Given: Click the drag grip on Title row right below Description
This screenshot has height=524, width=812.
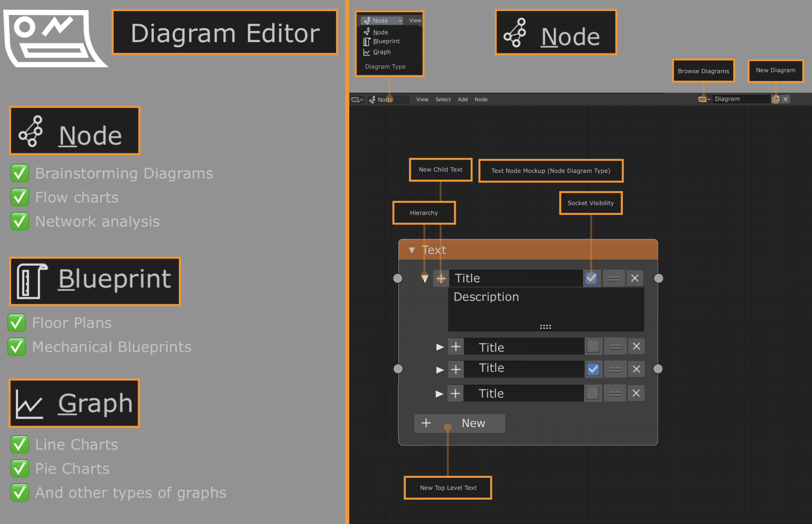Looking at the screenshot, I should click(x=615, y=347).
